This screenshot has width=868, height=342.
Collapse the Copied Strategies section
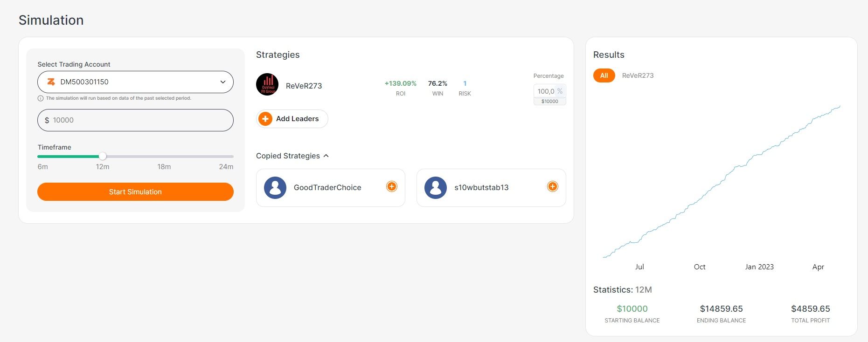coord(326,156)
